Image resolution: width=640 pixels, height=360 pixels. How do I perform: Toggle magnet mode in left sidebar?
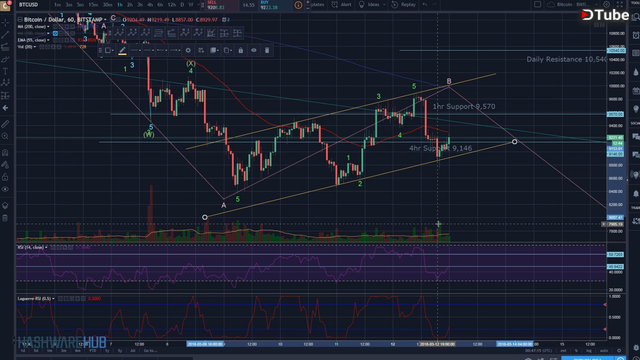5,152
